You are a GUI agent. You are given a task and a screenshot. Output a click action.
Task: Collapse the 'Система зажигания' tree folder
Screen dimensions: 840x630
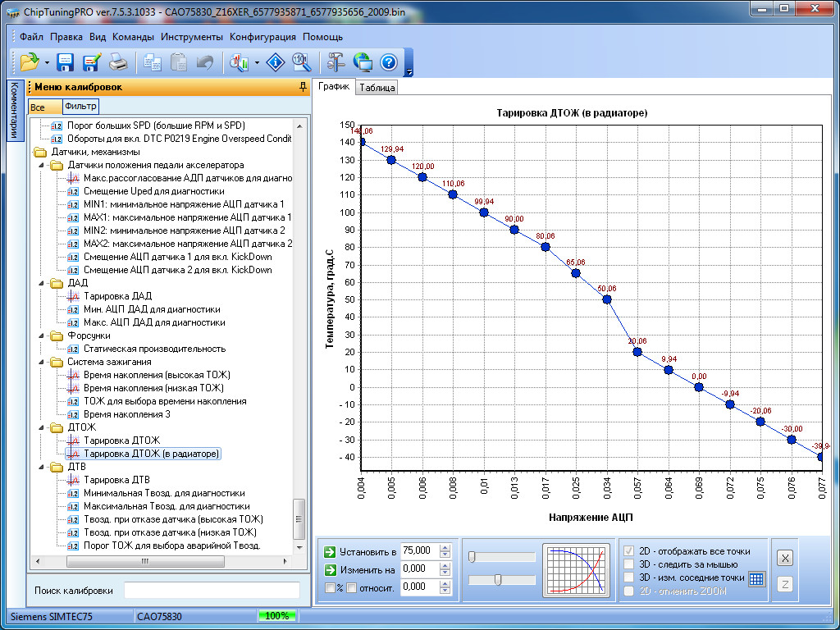click(42, 362)
